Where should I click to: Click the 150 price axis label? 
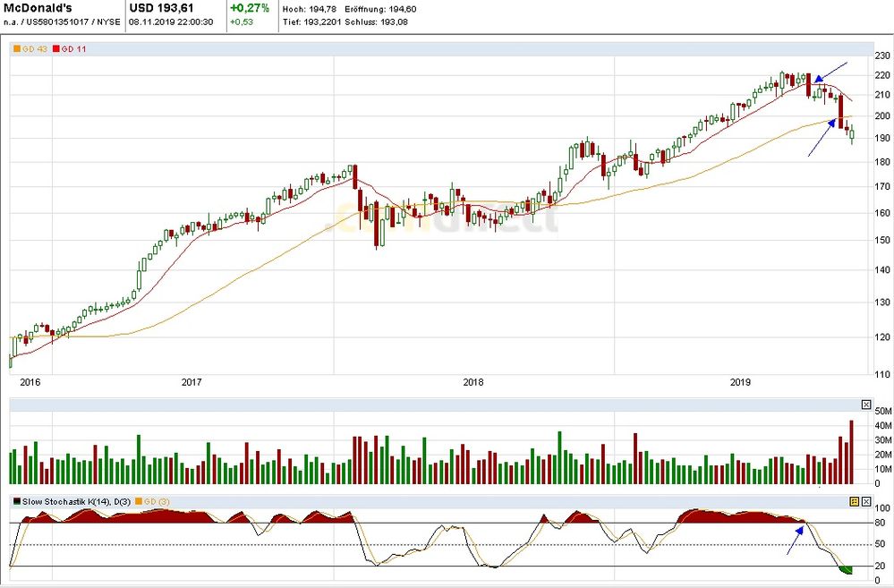(x=882, y=240)
